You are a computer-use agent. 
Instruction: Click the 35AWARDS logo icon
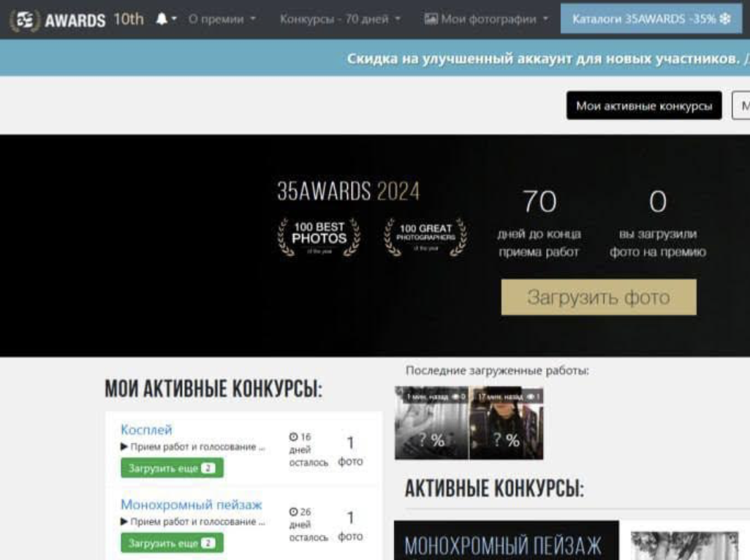(25, 20)
